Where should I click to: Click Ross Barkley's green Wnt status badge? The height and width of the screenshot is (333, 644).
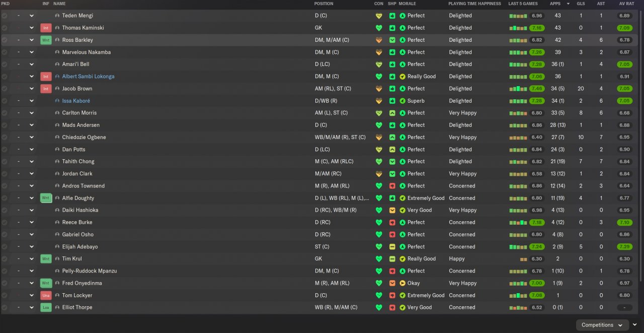pyautogui.click(x=46, y=40)
